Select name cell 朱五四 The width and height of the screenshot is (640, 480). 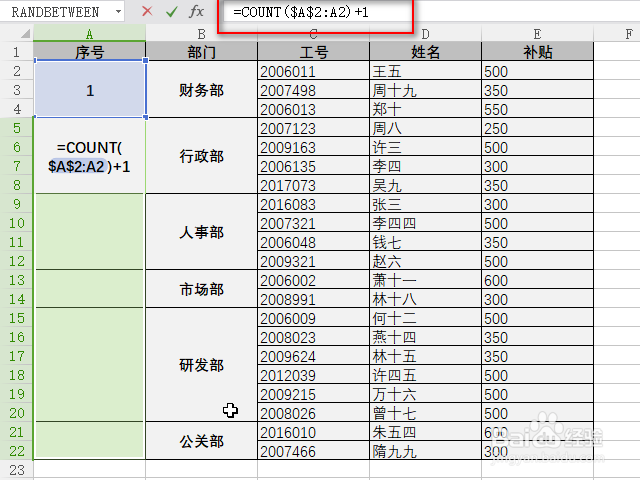425,432
